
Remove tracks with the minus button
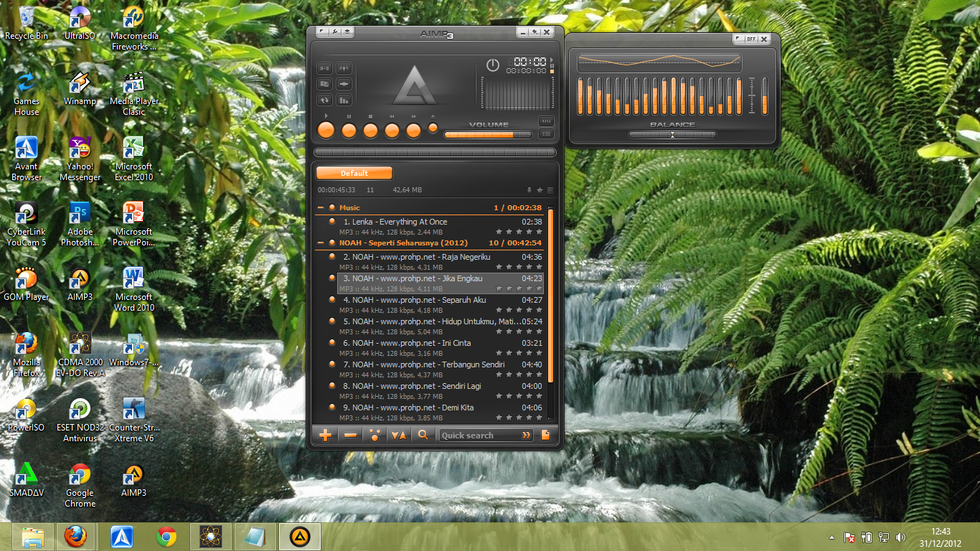click(350, 435)
